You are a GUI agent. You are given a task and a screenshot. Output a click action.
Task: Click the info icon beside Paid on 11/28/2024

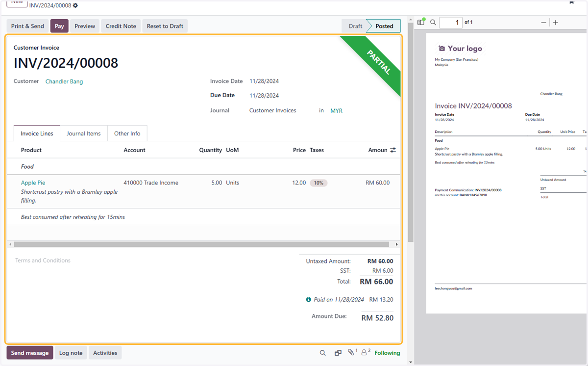(x=308, y=299)
